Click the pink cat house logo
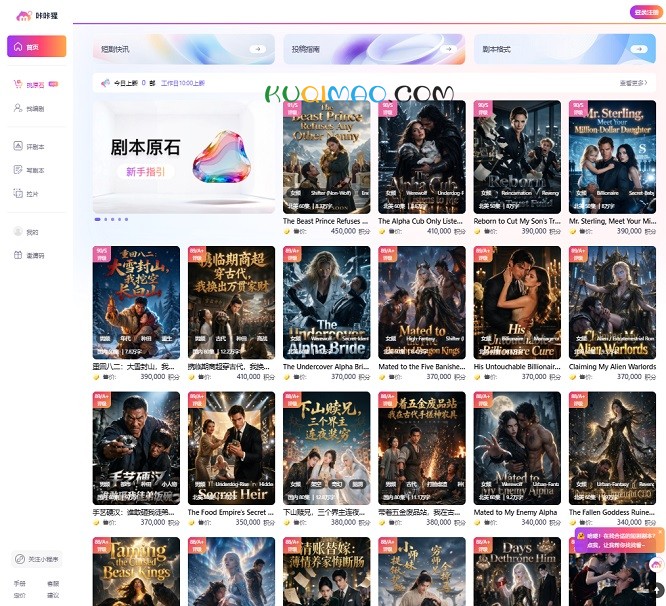 (x=24, y=16)
